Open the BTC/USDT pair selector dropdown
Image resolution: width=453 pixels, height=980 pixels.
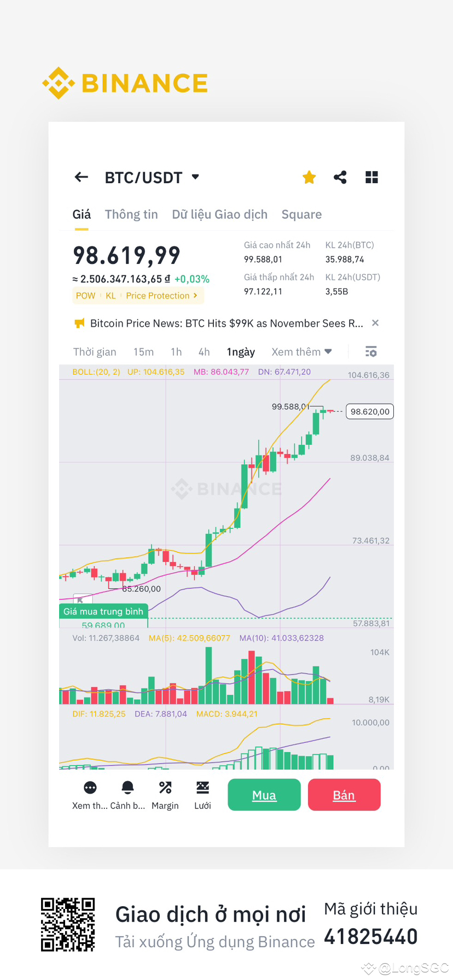coord(195,177)
